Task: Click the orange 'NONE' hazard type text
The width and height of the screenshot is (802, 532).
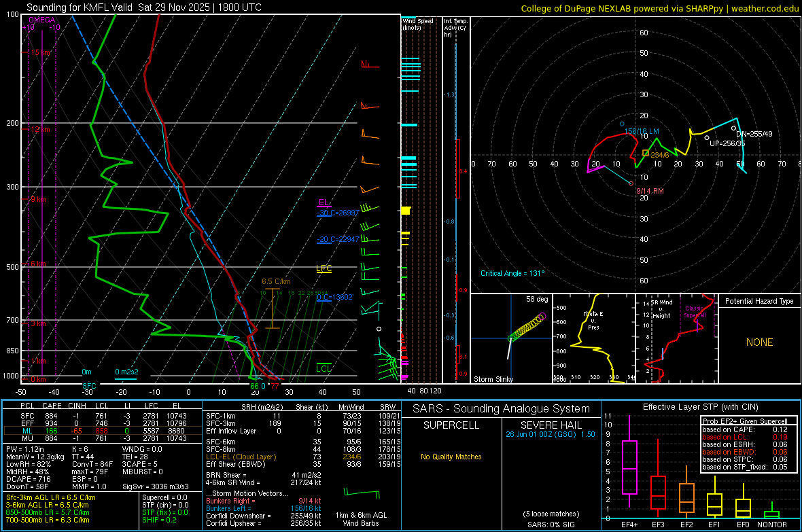Action: tap(760, 342)
